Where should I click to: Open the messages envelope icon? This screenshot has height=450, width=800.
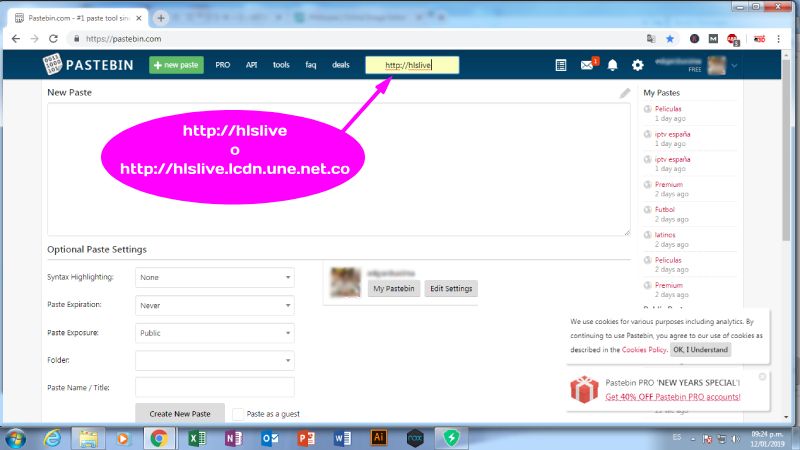(587, 65)
